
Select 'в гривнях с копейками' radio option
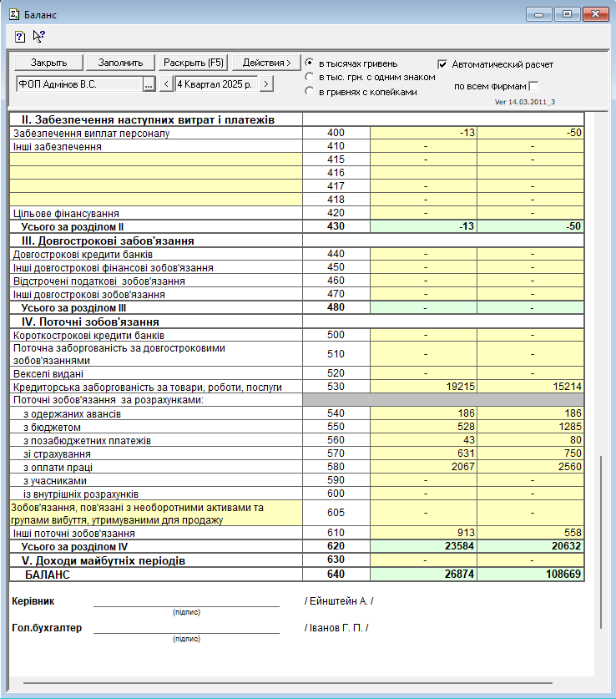pyautogui.click(x=310, y=91)
